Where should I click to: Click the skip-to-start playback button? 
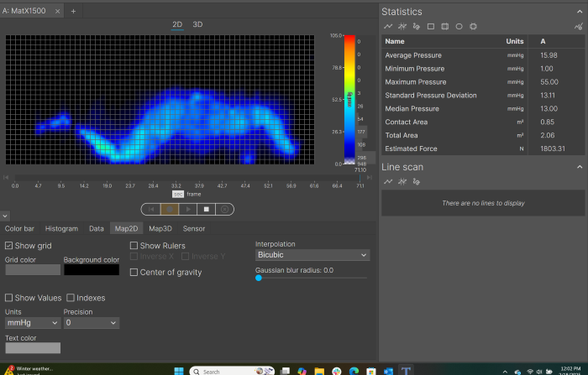coord(151,209)
